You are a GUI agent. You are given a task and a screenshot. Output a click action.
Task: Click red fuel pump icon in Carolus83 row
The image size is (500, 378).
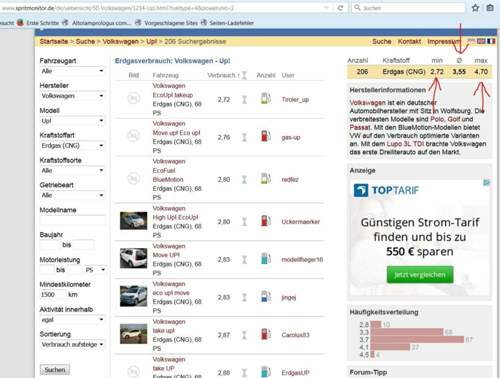266,334
